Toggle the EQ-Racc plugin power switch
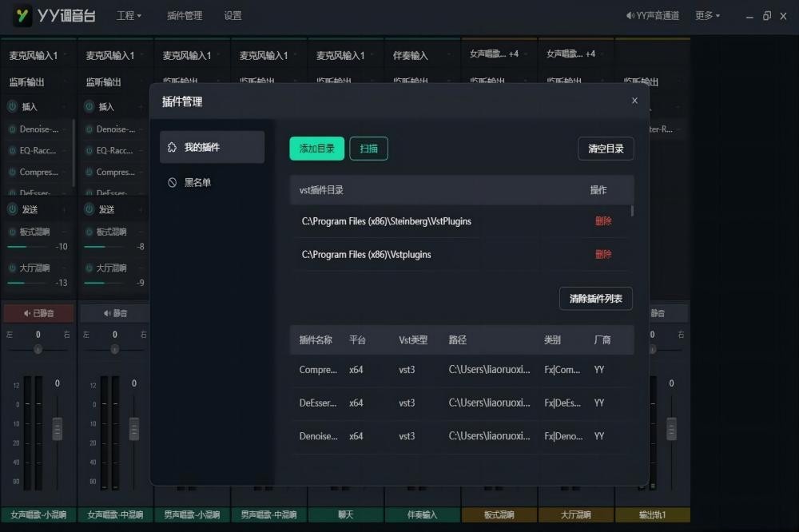799x532 pixels. (12, 150)
